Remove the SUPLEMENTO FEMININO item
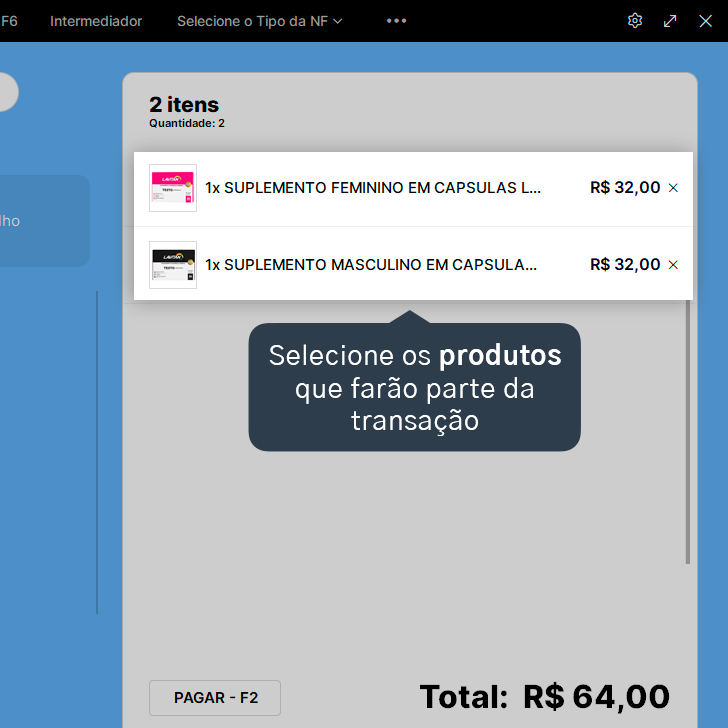Image resolution: width=728 pixels, height=728 pixels. tap(673, 188)
